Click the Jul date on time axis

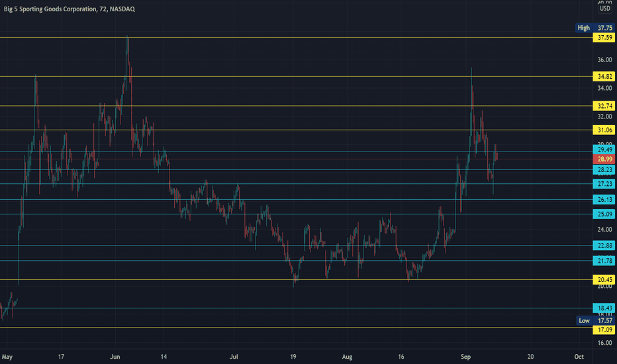point(234,357)
